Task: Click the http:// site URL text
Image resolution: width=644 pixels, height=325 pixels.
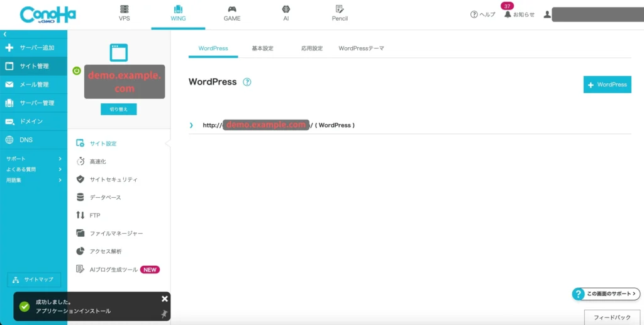Action: point(279,125)
